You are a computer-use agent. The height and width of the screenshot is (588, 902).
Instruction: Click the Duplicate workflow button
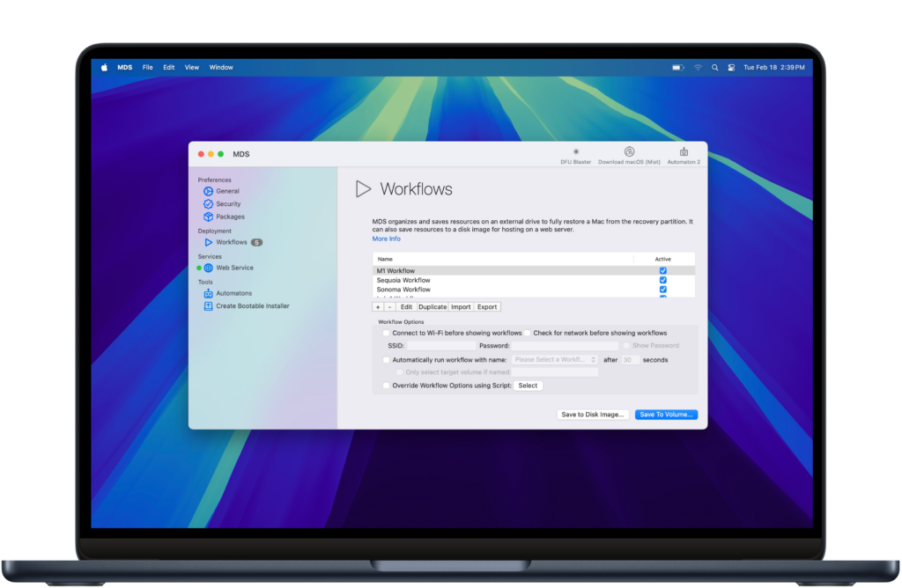click(433, 307)
